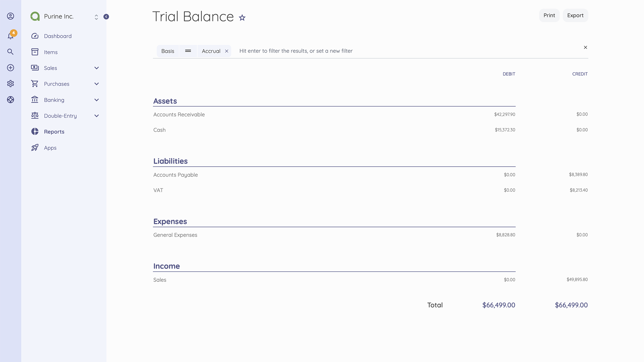Screen dimensions: 644x362
Task: Open the notifications bell with 4 alerts
Action: 10,36
